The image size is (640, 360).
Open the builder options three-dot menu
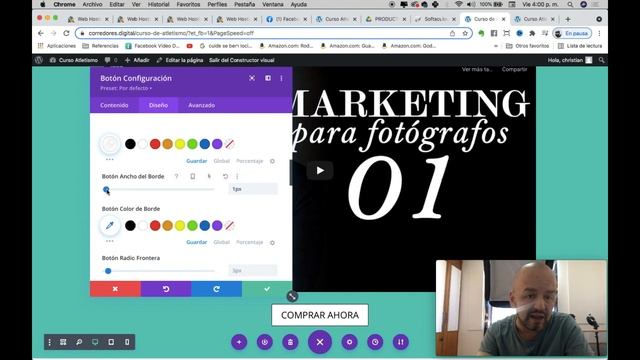50,342
